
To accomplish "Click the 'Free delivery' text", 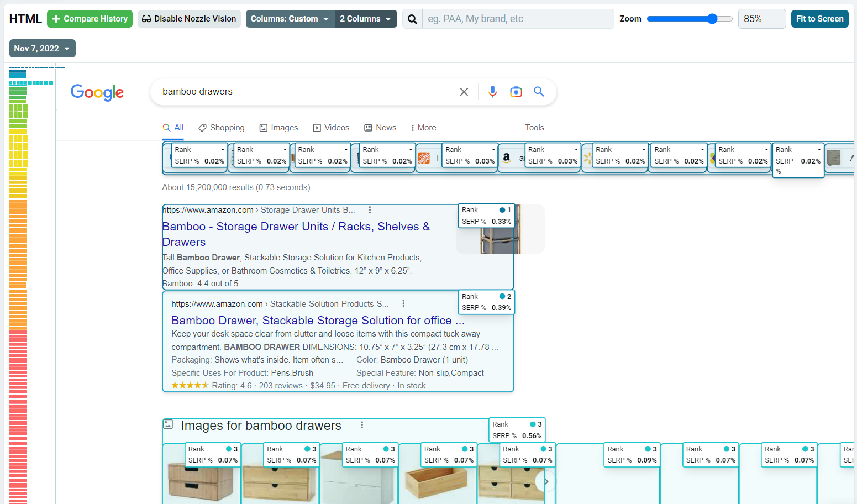I will tap(366, 386).
